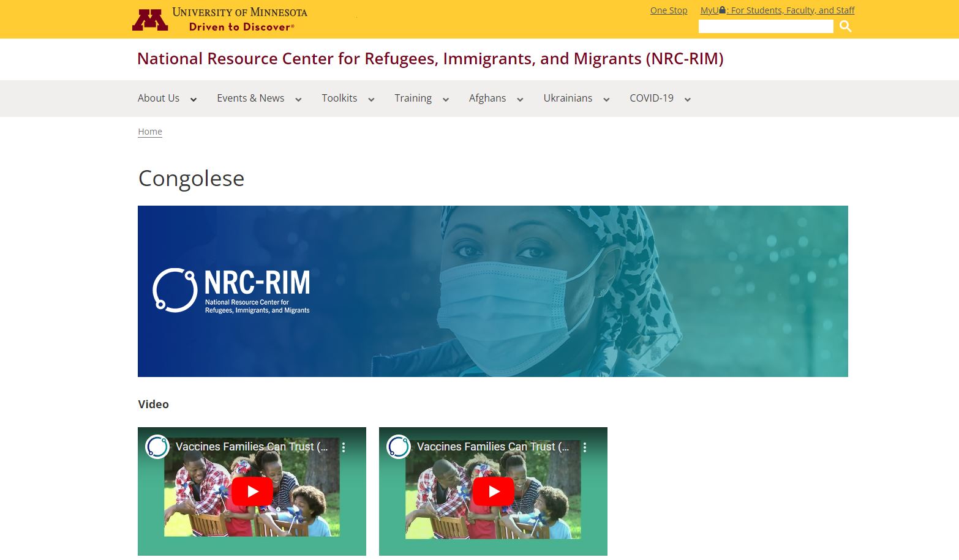Play the second Vaccines Families video

click(493, 491)
